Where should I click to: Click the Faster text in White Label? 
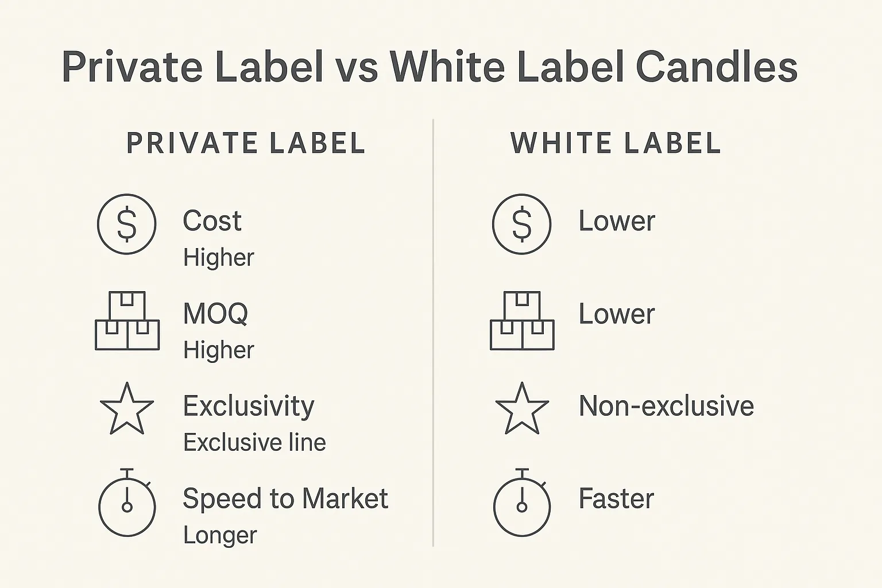[x=616, y=498]
